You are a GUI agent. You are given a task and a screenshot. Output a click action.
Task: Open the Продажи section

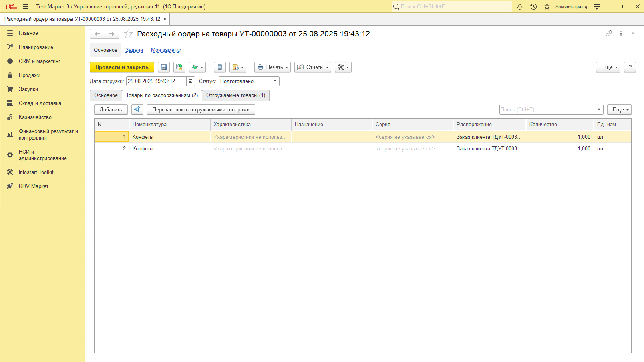pyautogui.click(x=42, y=75)
